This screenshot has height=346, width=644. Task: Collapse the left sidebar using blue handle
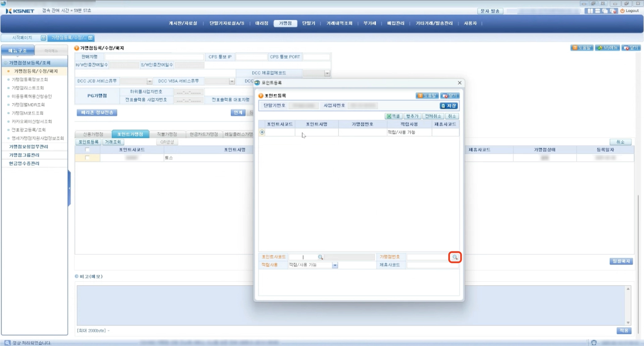[69, 188]
